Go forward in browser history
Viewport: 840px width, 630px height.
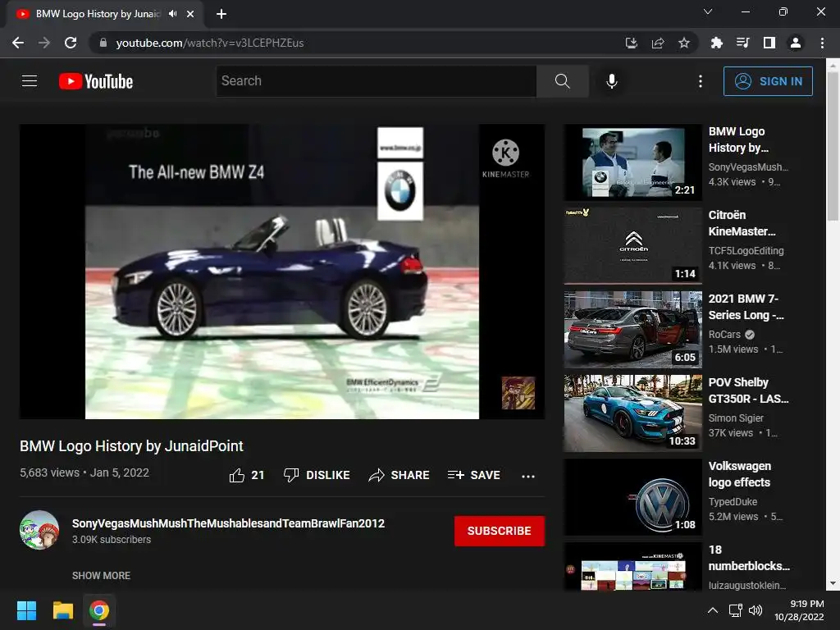(44, 43)
